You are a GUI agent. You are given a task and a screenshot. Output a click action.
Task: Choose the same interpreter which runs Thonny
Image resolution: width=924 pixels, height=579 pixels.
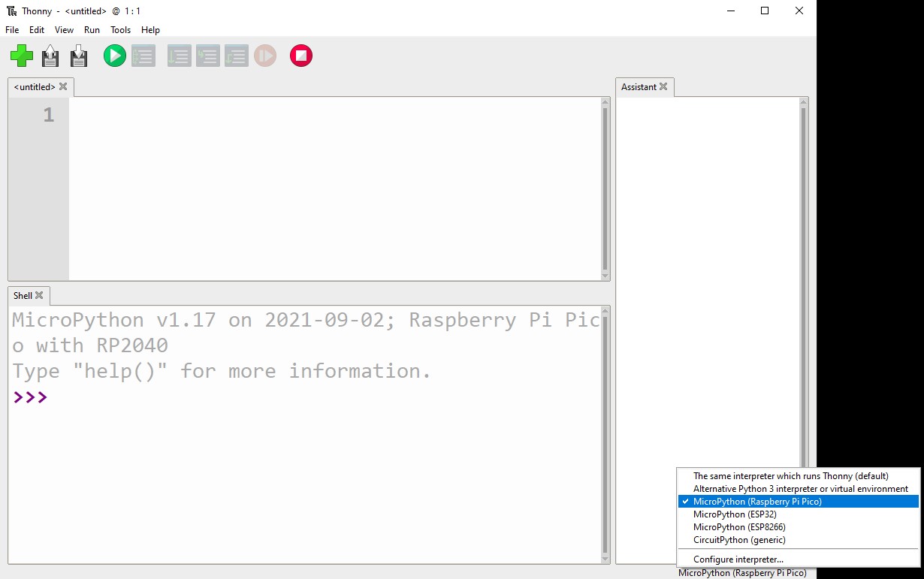799,476
